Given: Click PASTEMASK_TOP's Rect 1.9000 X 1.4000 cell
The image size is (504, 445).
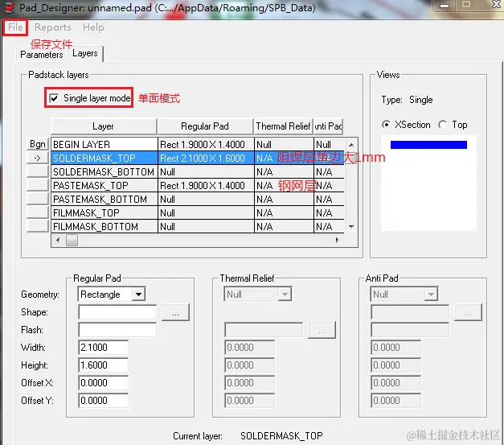Looking at the screenshot, I should tap(206, 185).
